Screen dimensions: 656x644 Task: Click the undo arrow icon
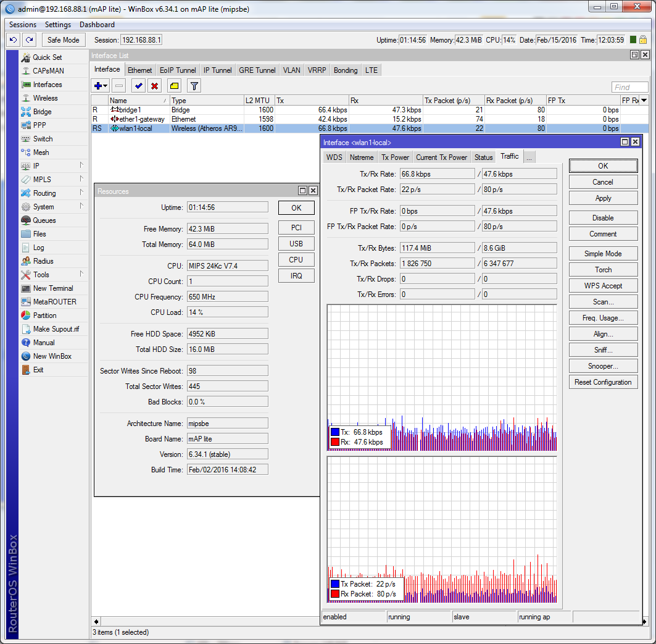pyautogui.click(x=13, y=40)
